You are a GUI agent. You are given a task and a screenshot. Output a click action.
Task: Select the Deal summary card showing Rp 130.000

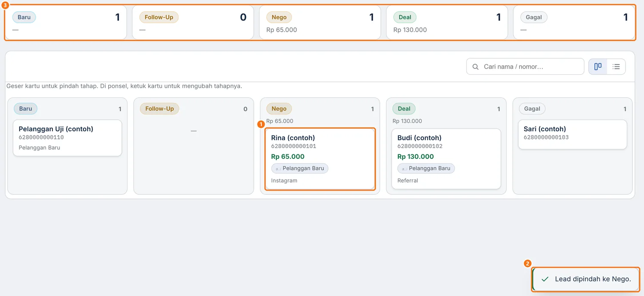click(x=447, y=23)
